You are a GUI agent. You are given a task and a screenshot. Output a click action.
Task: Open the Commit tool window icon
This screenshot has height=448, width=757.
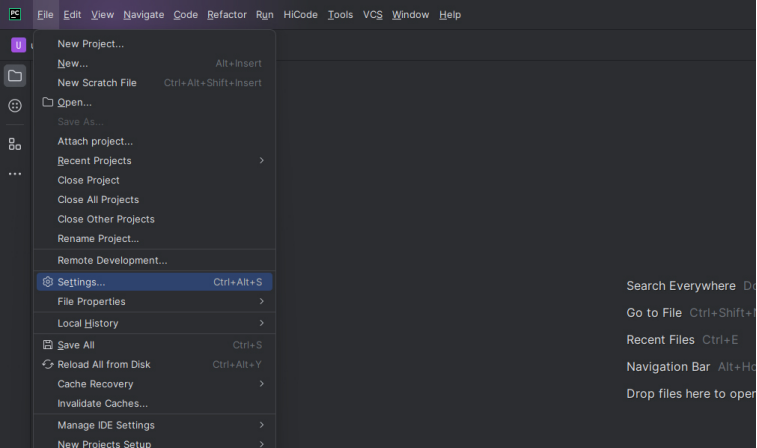[15, 106]
